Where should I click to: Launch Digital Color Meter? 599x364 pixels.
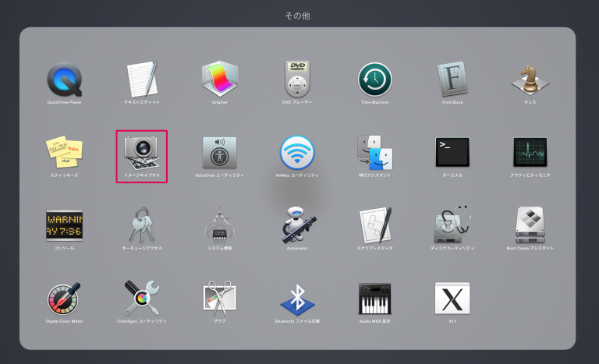[64, 299]
